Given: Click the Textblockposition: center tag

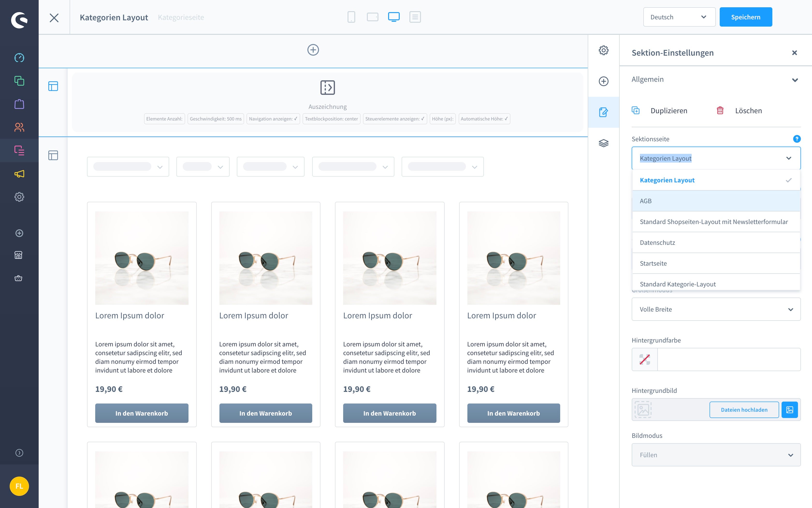Looking at the screenshot, I should point(331,119).
